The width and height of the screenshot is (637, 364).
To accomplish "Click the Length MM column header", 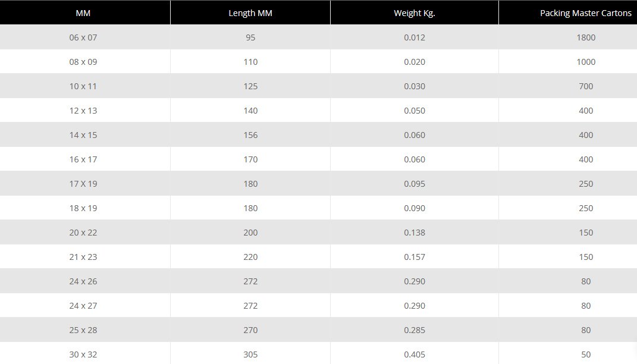I will point(250,13).
